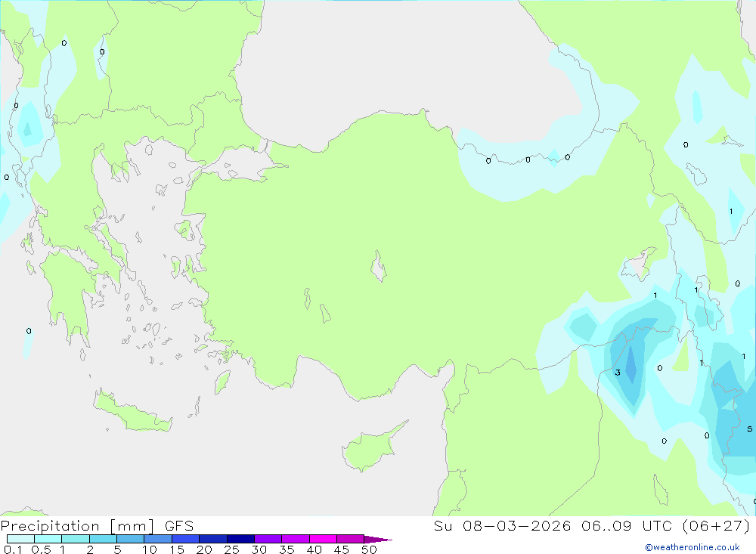Click the '20' legend value label

(204, 549)
